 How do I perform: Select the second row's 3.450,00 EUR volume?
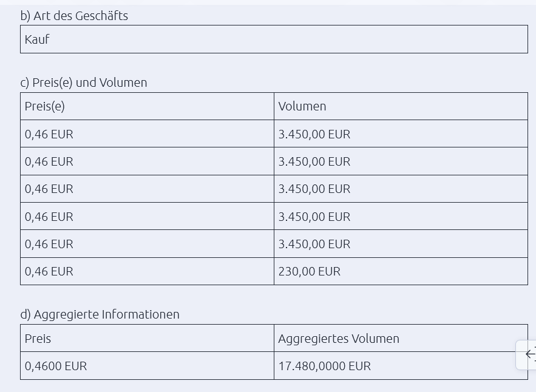click(314, 161)
